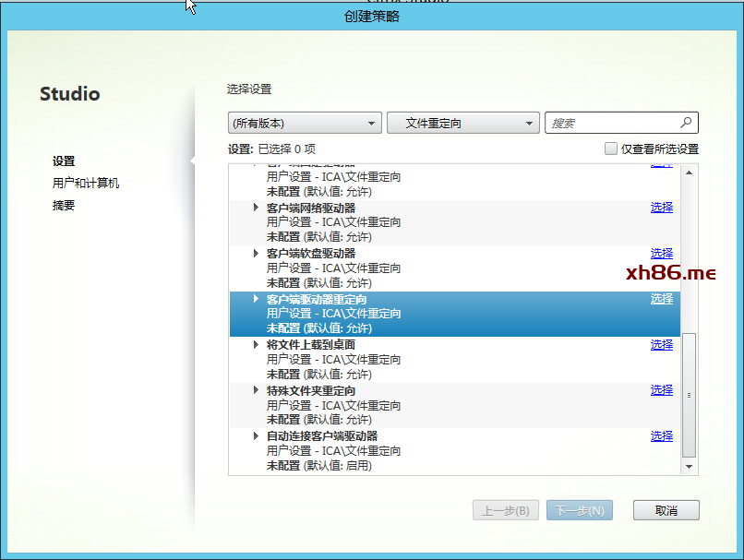The image size is (744, 560).
Task: Expand the 特殊文件夹重定向 setting
Action: click(x=256, y=390)
